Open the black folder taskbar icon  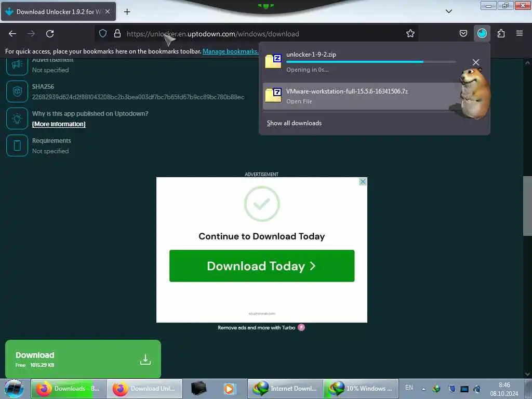point(198,389)
